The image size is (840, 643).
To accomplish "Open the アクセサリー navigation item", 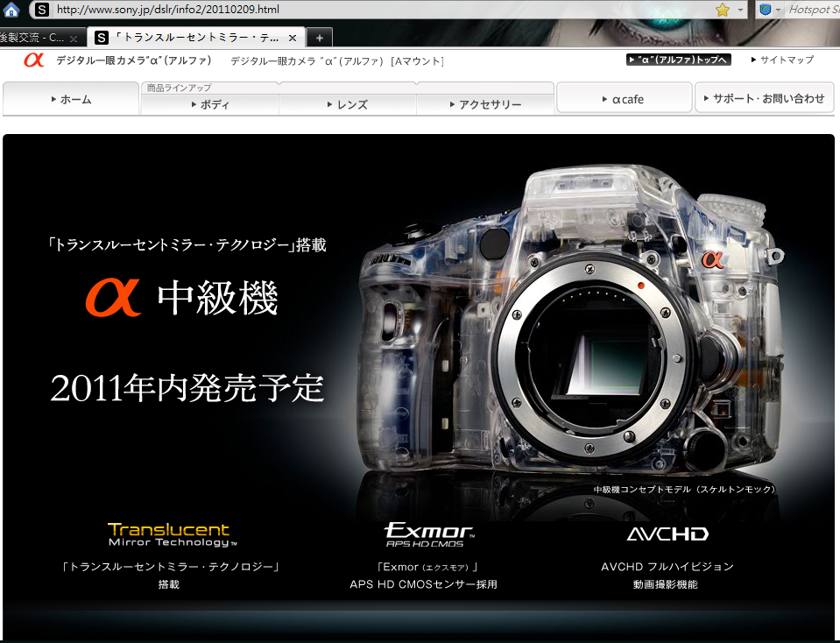I will [x=485, y=104].
